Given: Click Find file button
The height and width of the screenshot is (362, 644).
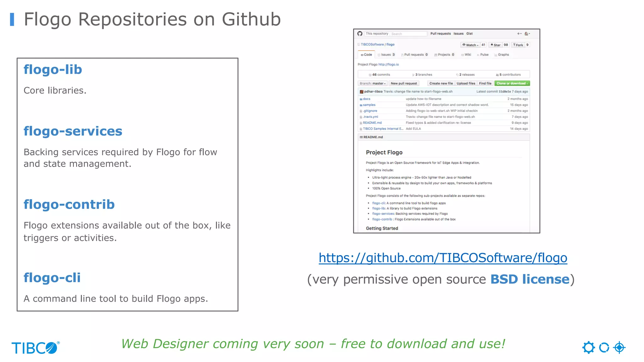Looking at the screenshot, I should click(x=485, y=83).
